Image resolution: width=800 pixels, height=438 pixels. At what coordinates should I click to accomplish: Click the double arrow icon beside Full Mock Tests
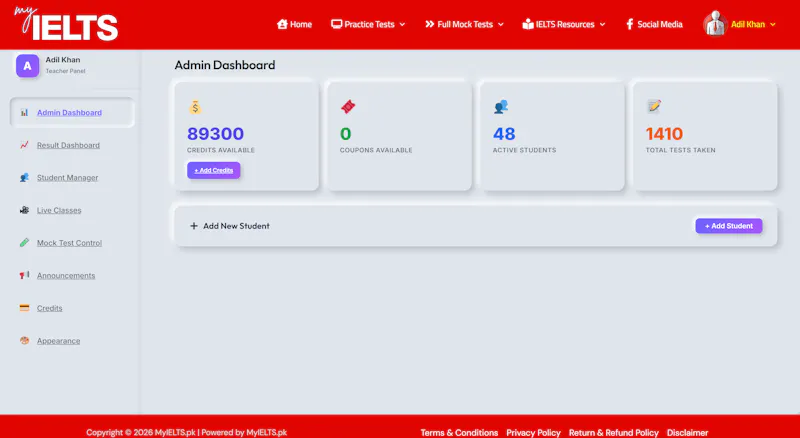point(430,24)
